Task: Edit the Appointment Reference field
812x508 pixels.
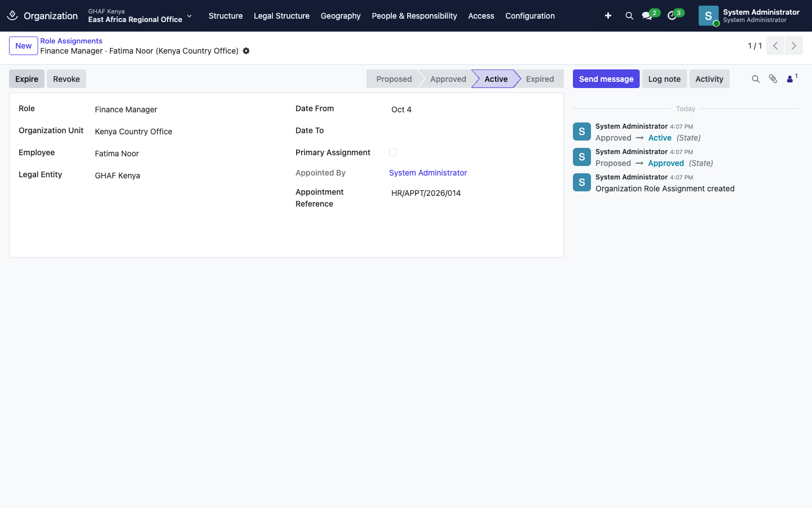Action: (x=471, y=193)
